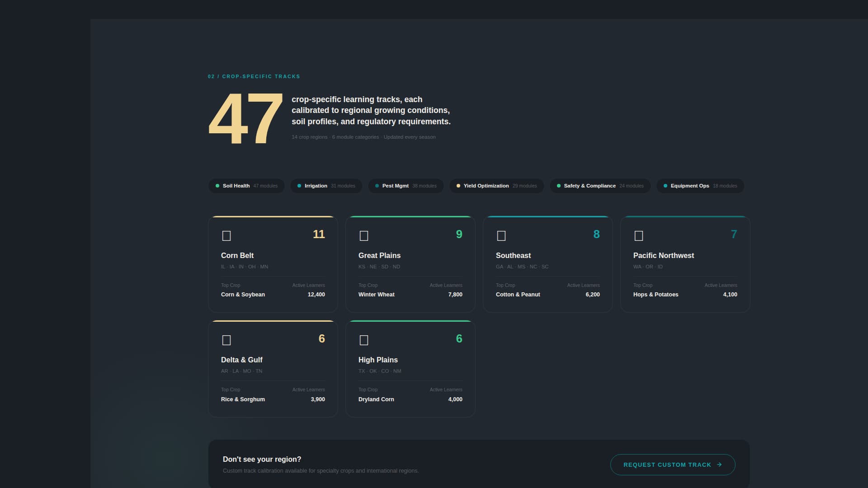Select the Pacific Northwest card icon

pos(639,236)
